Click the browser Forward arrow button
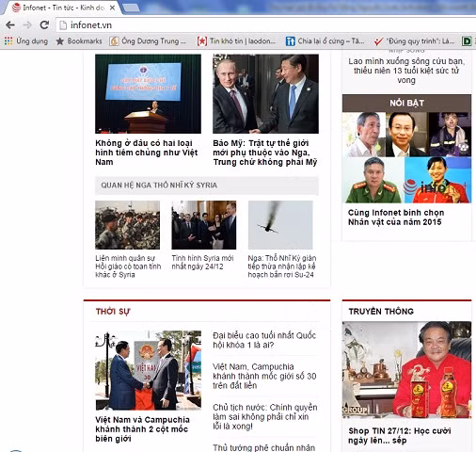Image resolution: width=476 pixels, height=452 pixels. [x=27, y=24]
